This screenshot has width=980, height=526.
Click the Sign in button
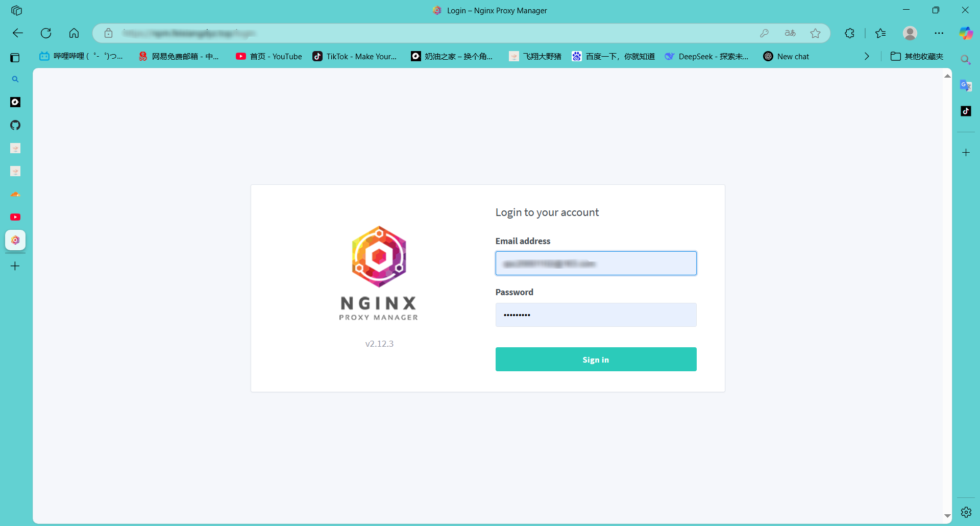click(596, 360)
